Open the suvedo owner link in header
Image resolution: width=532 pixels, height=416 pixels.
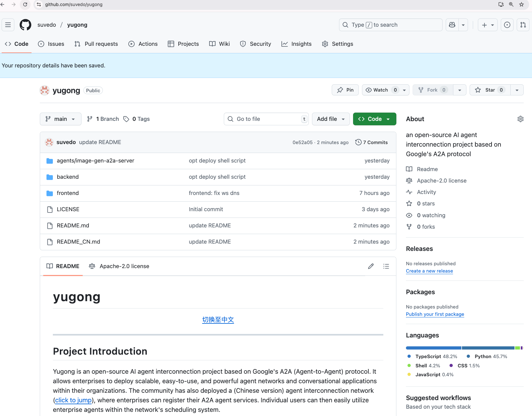(47, 25)
